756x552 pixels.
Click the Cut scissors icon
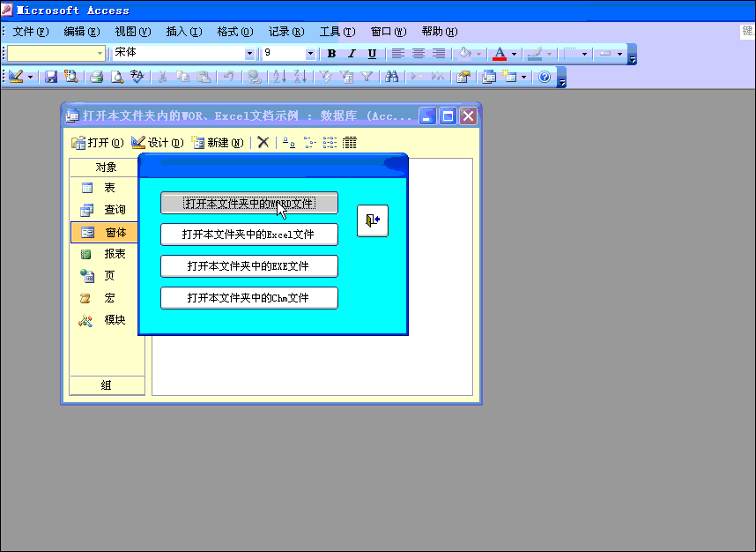(162, 77)
